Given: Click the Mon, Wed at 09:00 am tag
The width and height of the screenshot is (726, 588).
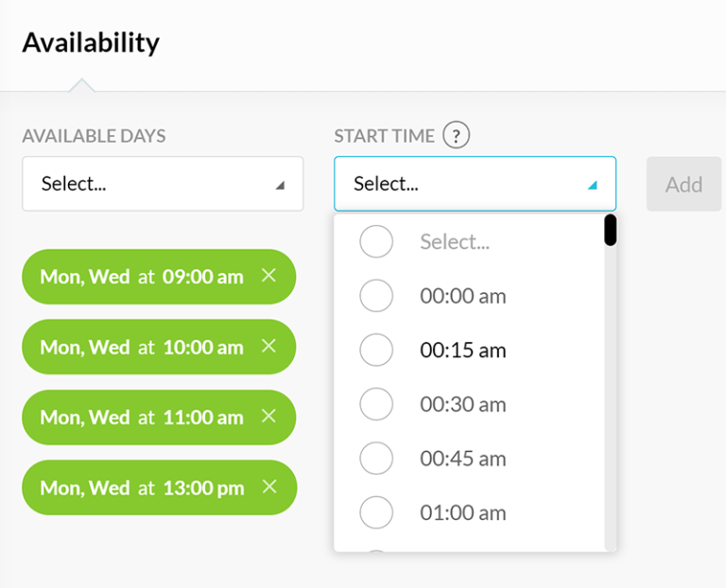Looking at the screenshot, I should coord(142,277).
